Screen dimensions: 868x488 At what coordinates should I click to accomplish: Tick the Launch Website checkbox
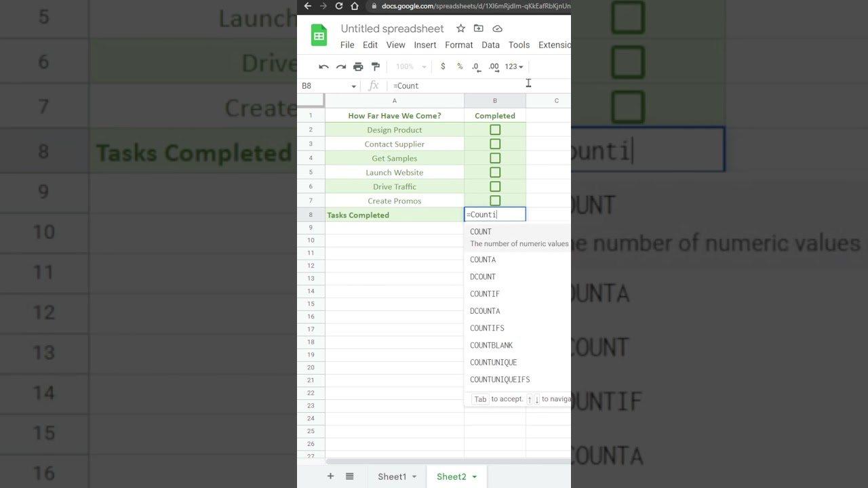(x=495, y=172)
